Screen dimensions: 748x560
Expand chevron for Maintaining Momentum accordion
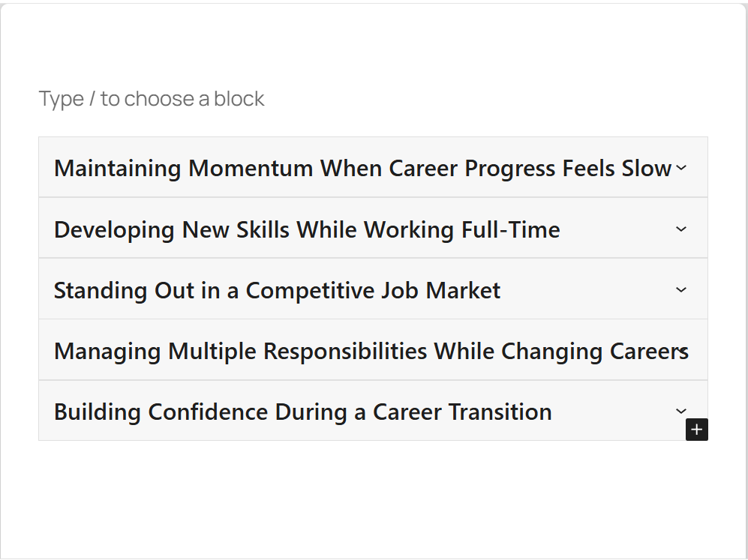[x=681, y=168]
